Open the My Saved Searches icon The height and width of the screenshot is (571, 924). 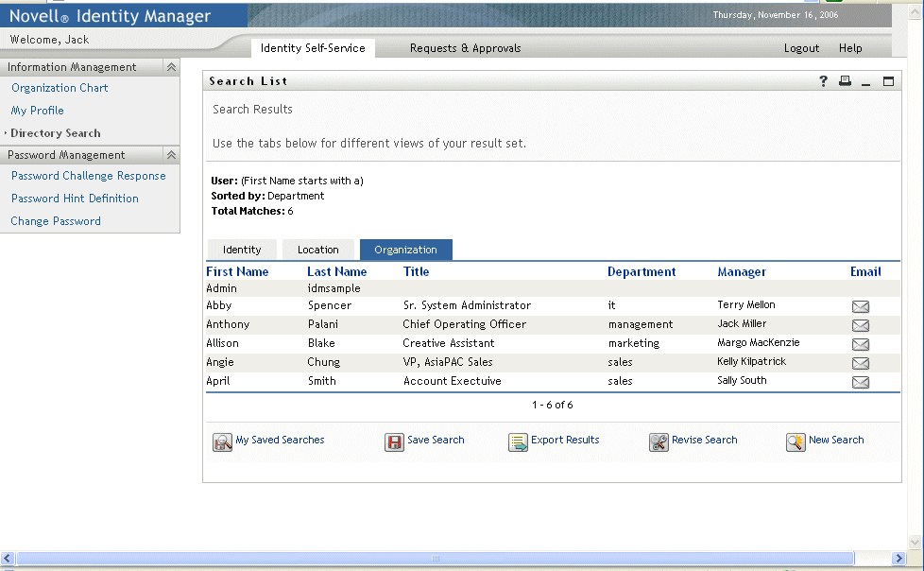[222, 441]
